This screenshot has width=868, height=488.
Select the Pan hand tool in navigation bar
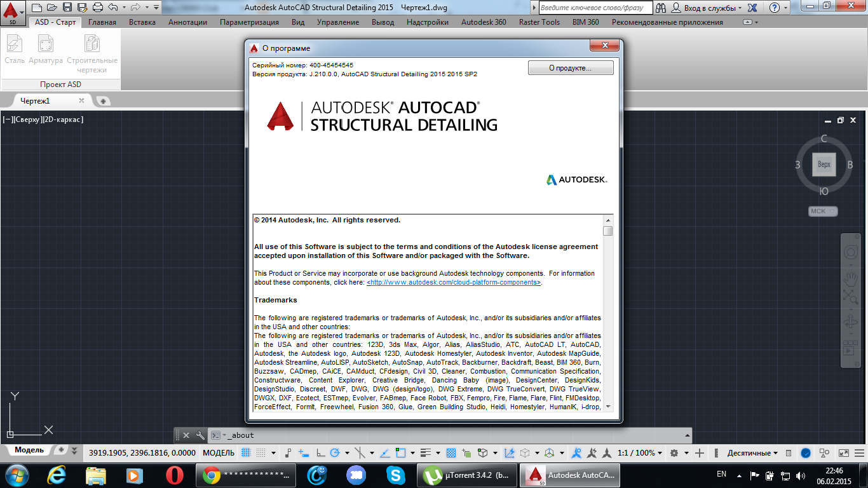coord(850,278)
